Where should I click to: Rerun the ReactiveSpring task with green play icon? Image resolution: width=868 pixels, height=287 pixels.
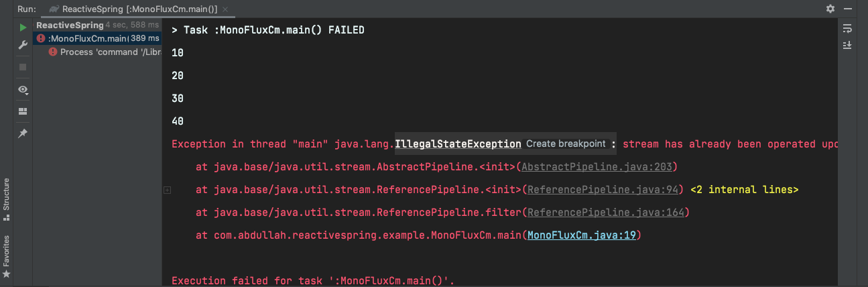pos(23,27)
